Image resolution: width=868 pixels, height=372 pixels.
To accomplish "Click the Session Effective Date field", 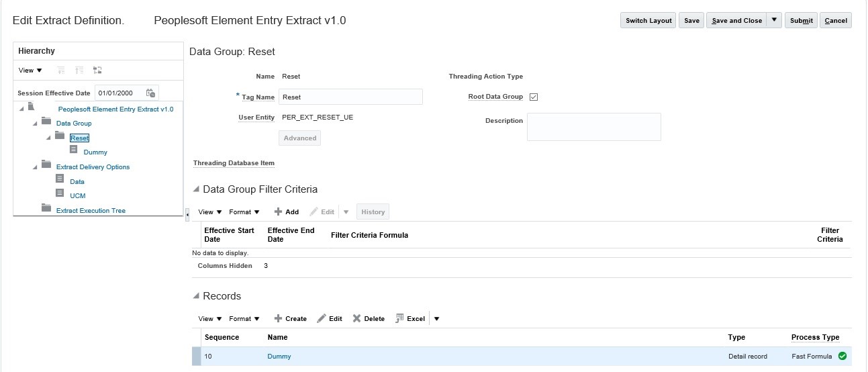I will coord(119,93).
